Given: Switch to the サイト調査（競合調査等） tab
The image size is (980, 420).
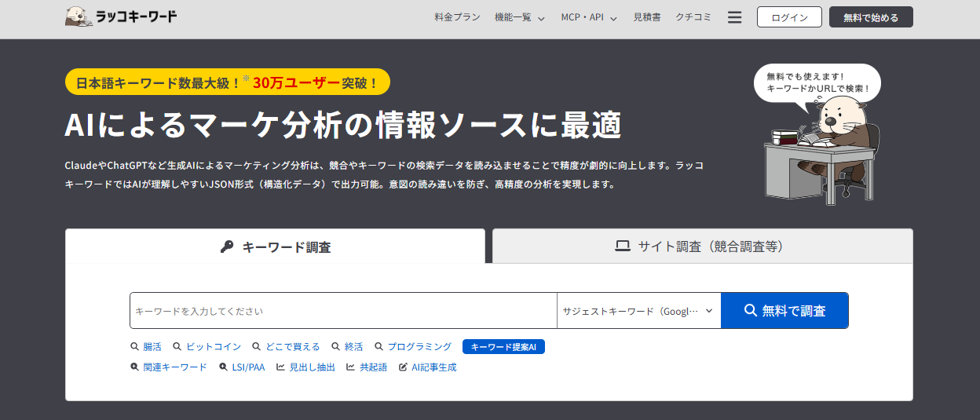Looking at the screenshot, I should point(703,247).
